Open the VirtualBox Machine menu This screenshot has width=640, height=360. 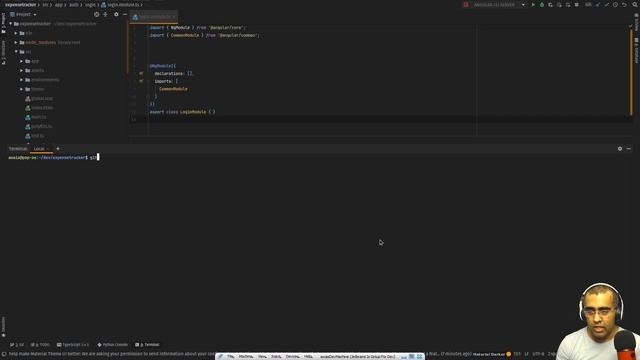click(x=246, y=356)
